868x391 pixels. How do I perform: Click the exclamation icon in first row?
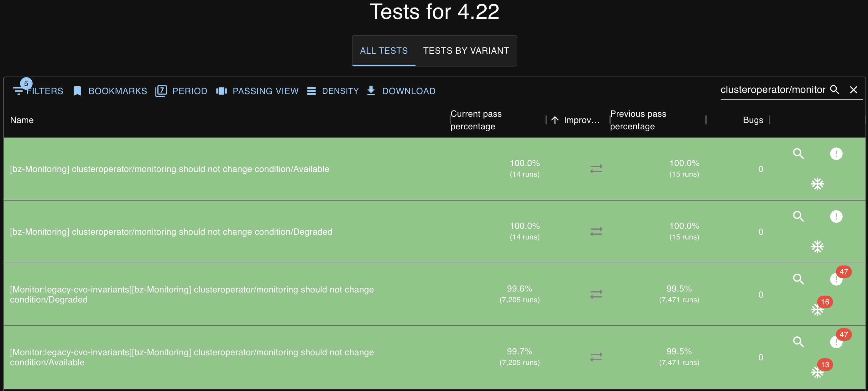[x=836, y=153]
